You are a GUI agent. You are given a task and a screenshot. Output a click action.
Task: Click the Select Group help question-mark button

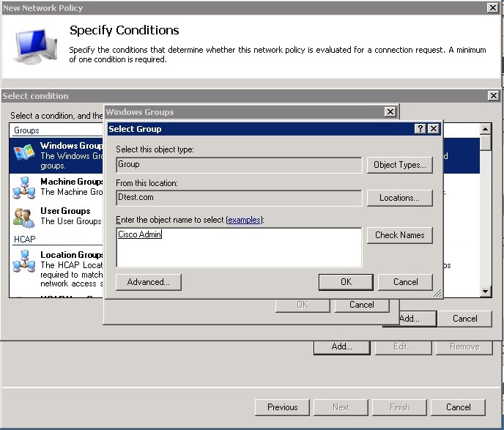pos(420,129)
